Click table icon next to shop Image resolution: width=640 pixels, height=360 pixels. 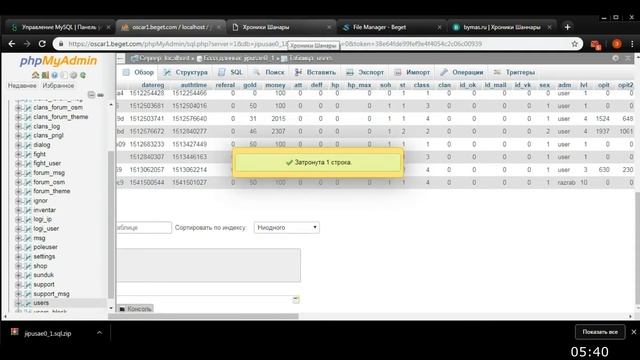27,266
